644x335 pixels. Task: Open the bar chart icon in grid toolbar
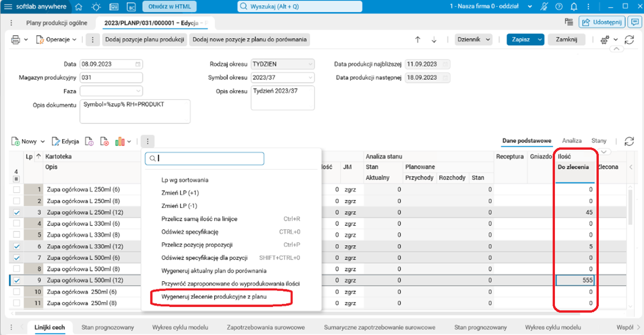[120, 141]
